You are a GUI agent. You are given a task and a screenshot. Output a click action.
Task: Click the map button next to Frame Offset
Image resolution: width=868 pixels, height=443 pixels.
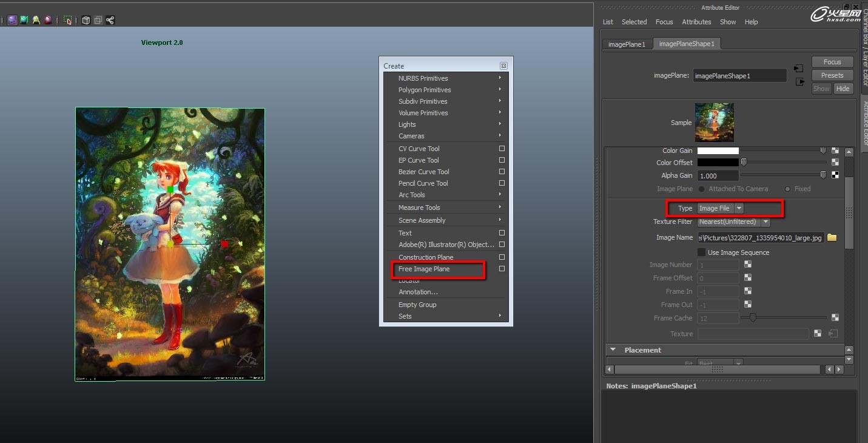(x=748, y=278)
